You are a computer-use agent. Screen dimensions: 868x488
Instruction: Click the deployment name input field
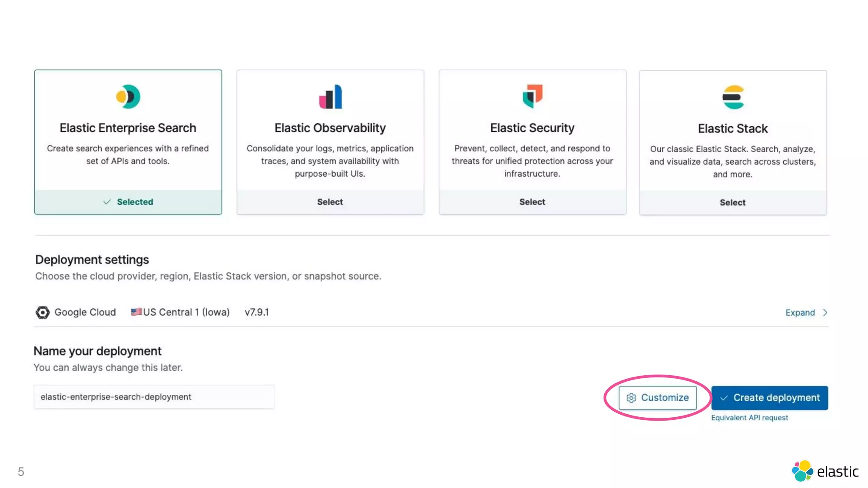click(x=154, y=397)
